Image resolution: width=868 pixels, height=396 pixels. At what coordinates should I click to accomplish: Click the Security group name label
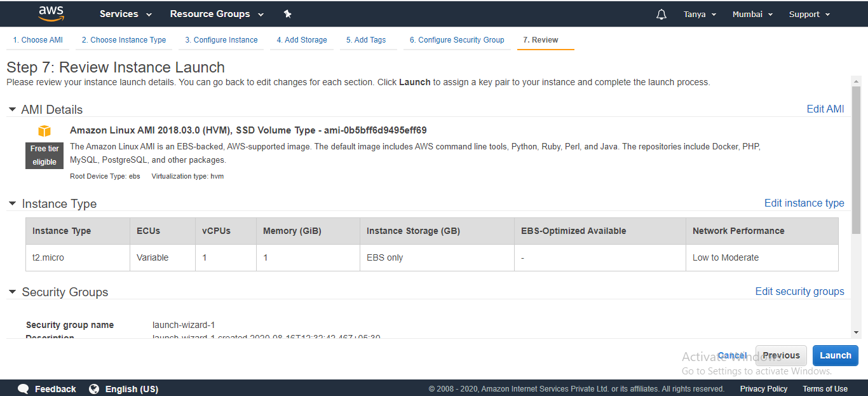70,325
